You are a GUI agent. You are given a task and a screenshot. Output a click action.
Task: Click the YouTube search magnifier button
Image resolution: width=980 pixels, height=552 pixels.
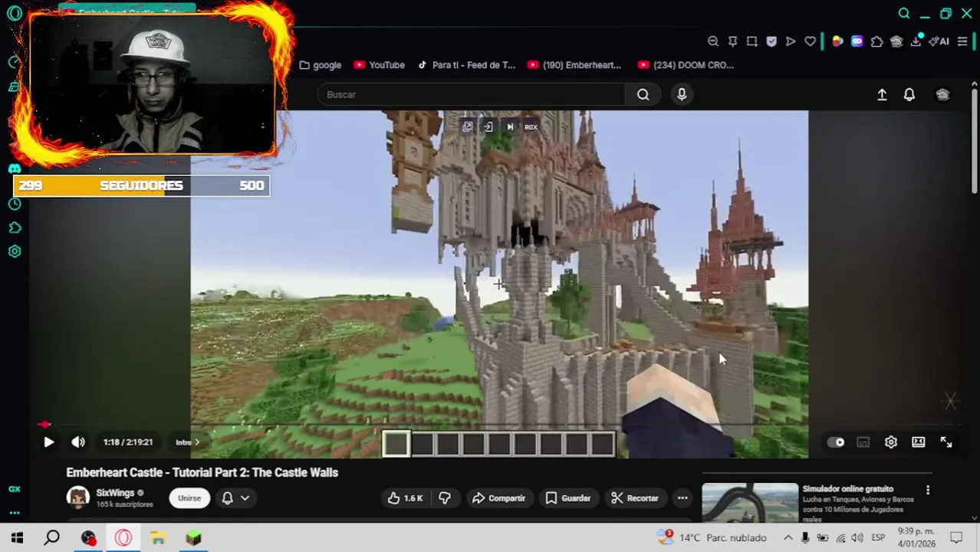(643, 94)
